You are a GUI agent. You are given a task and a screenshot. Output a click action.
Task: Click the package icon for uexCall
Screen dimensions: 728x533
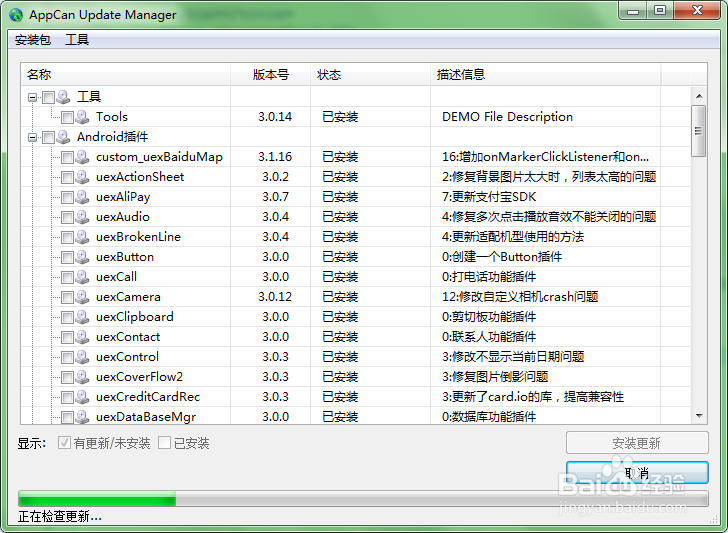[x=82, y=277]
